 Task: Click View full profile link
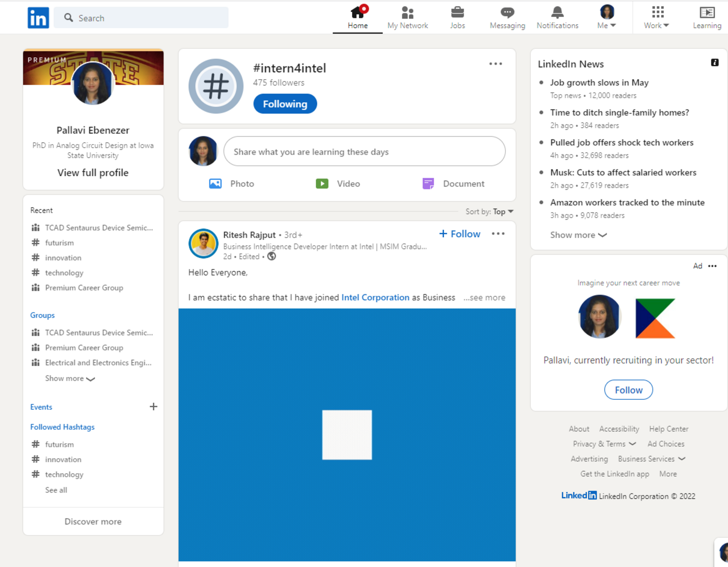[x=93, y=173]
